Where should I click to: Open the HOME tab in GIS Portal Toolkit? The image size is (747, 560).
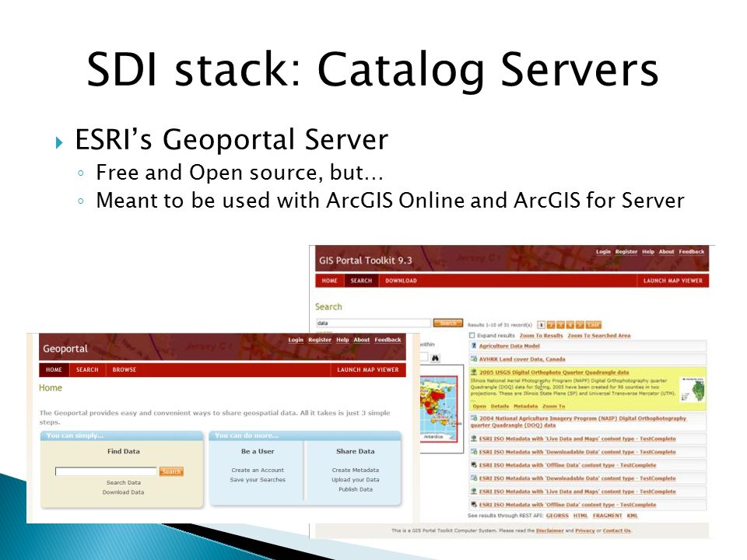(x=330, y=281)
